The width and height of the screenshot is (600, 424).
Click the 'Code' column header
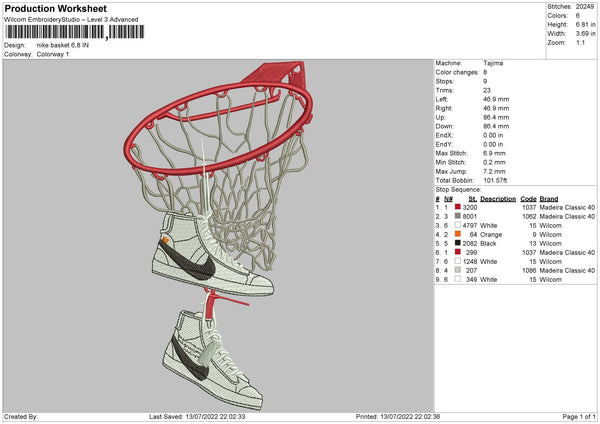[528, 199]
